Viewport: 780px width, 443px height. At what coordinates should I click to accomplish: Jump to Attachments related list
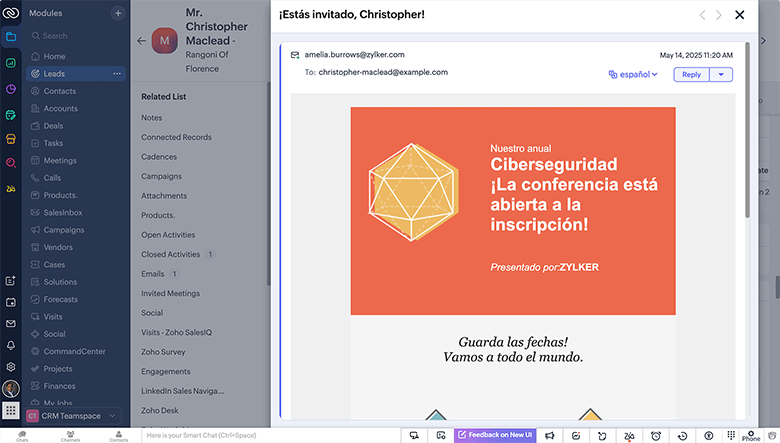[x=164, y=196]
